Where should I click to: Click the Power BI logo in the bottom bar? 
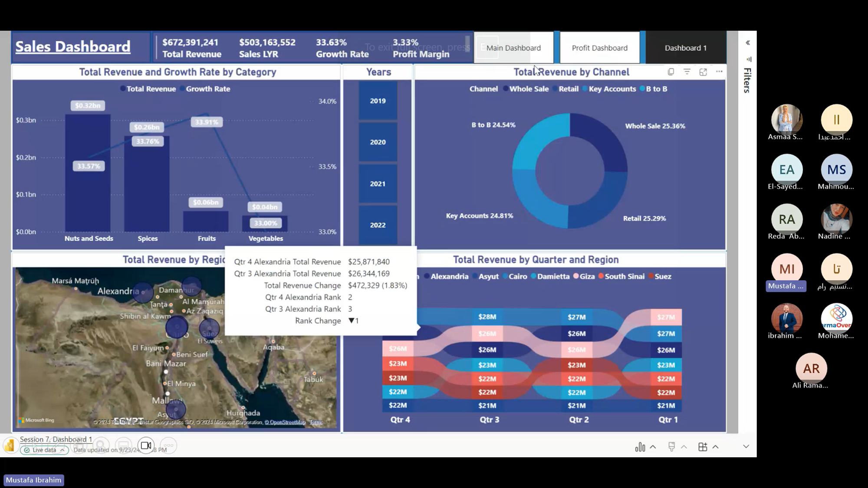point(10,445)
